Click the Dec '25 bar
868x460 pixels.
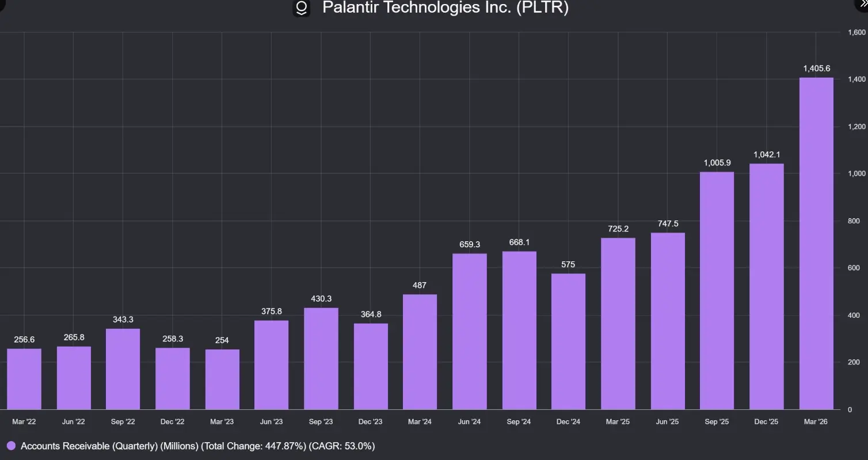tap(767, 287)
